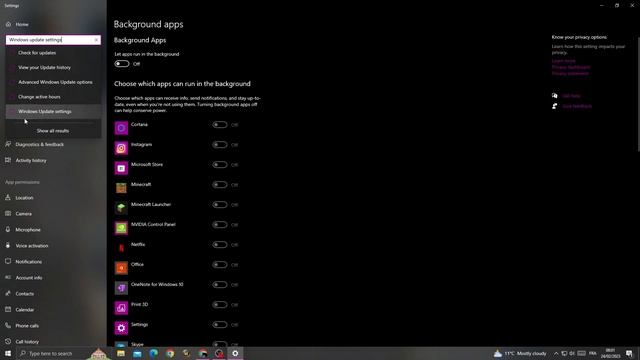Toggle Minecraft background permission
Viewport: 640px width, 360px height.
tap(220, 184)
